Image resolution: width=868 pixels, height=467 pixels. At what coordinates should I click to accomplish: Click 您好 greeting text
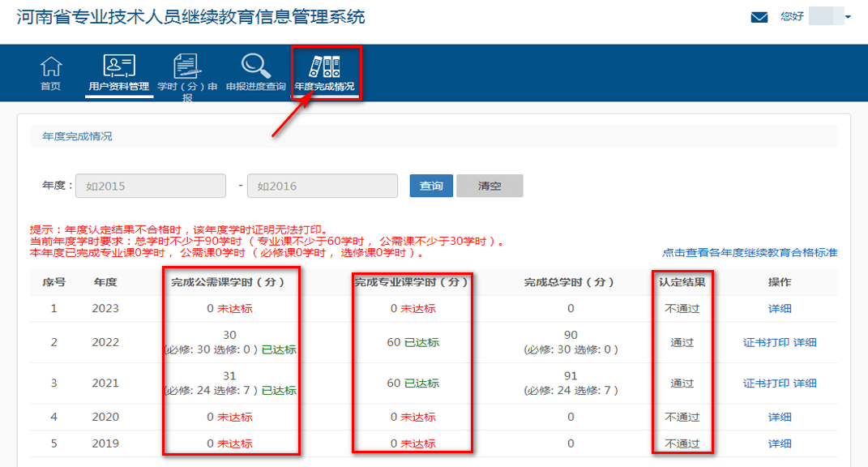792,16
